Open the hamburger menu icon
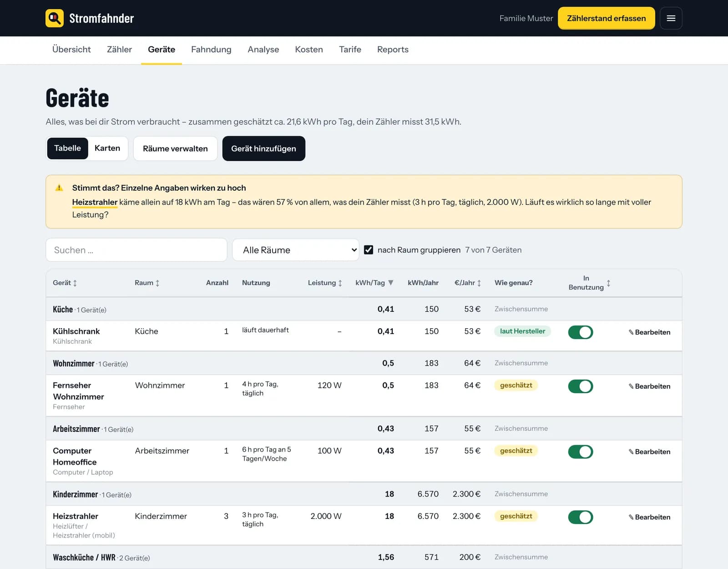This screenshot has width=728, height=569. 671,18
